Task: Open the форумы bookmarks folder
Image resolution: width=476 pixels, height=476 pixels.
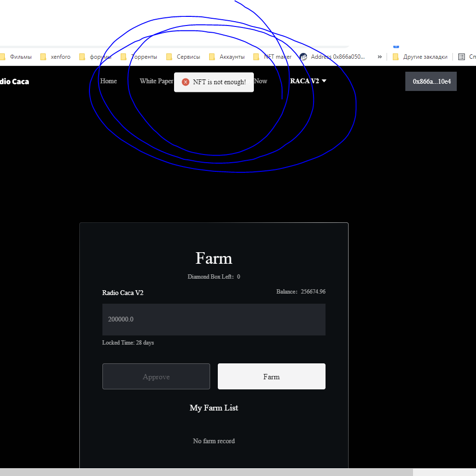Action: pyautogui.click(x=96, y=57)
